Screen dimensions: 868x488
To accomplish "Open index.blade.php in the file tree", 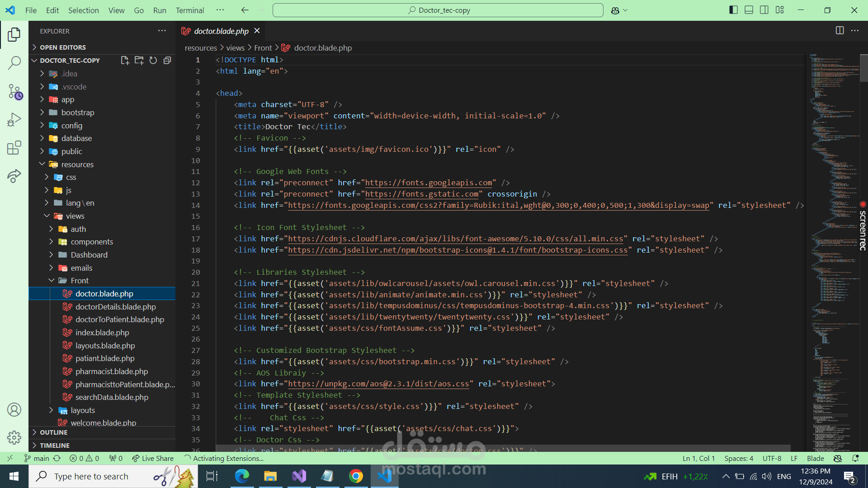I will (102, 333).
